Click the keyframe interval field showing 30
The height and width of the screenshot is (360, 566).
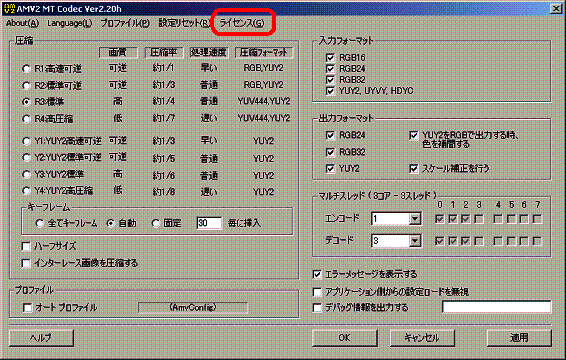click(x=209, y=223)
